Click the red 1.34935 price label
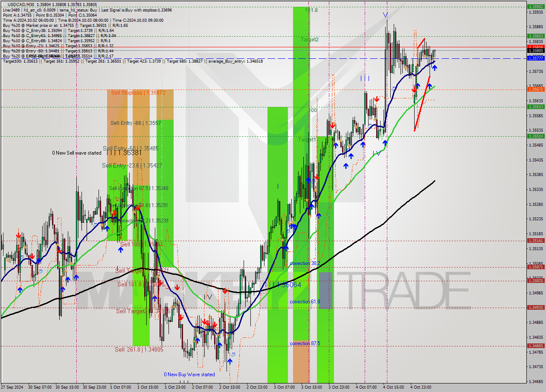546x392 pixels. pyautogui.click(x=536, y=308)
